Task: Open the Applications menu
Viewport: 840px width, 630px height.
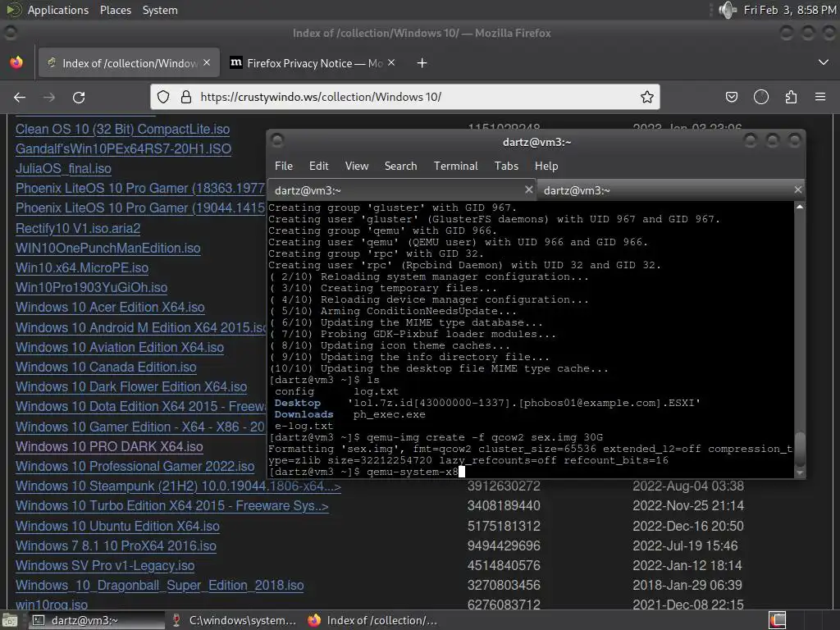Action: 58,10
